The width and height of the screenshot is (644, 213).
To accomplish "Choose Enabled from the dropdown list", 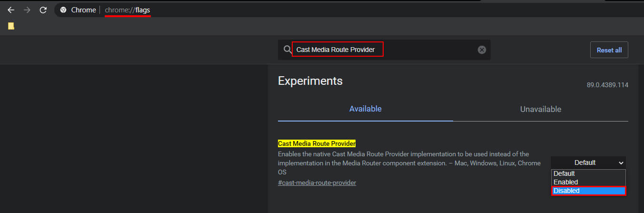I will [588, 182].
